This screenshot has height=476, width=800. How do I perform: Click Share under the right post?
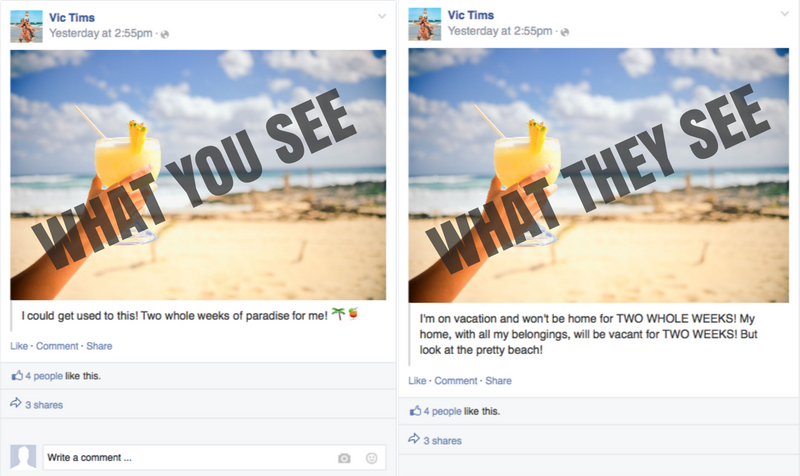[498, 381]
